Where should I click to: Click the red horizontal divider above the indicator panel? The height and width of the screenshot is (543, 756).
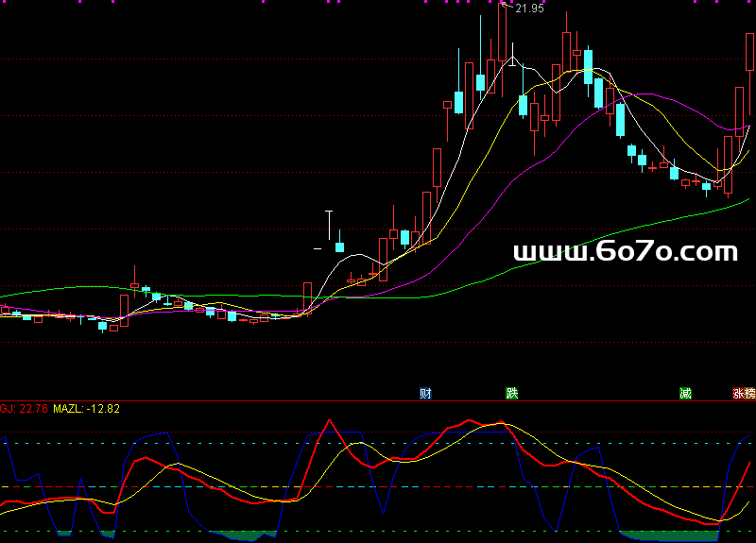378,400
